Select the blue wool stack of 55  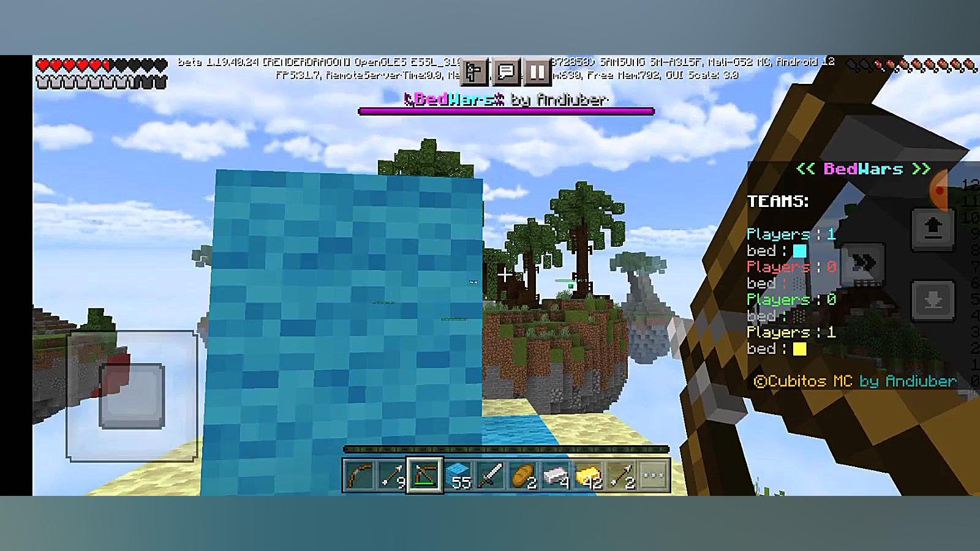(458, 476)
